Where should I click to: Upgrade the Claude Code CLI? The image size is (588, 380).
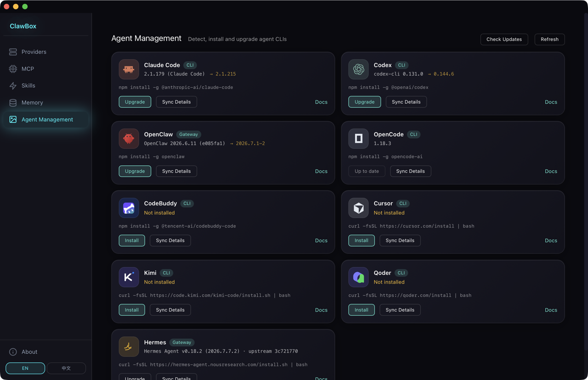(135, 102)
